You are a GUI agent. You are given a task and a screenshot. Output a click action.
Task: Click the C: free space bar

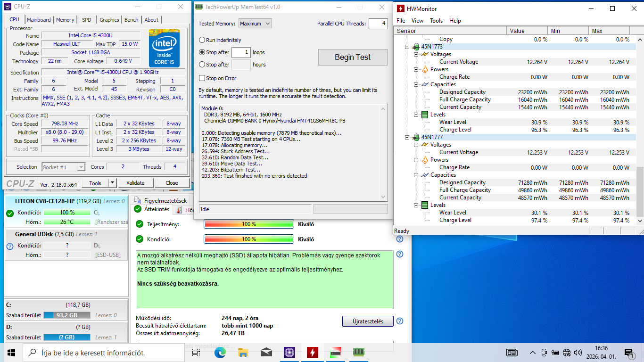coord(67,315)
